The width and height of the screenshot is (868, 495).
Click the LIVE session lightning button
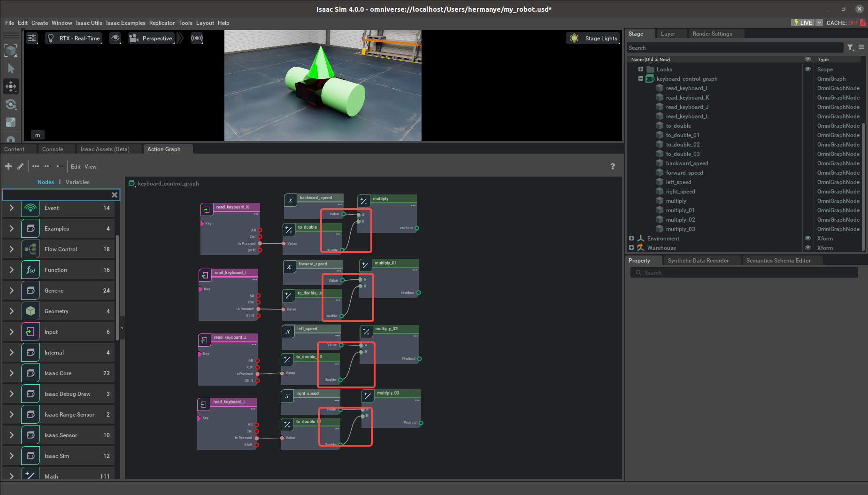tap(803, 23)
